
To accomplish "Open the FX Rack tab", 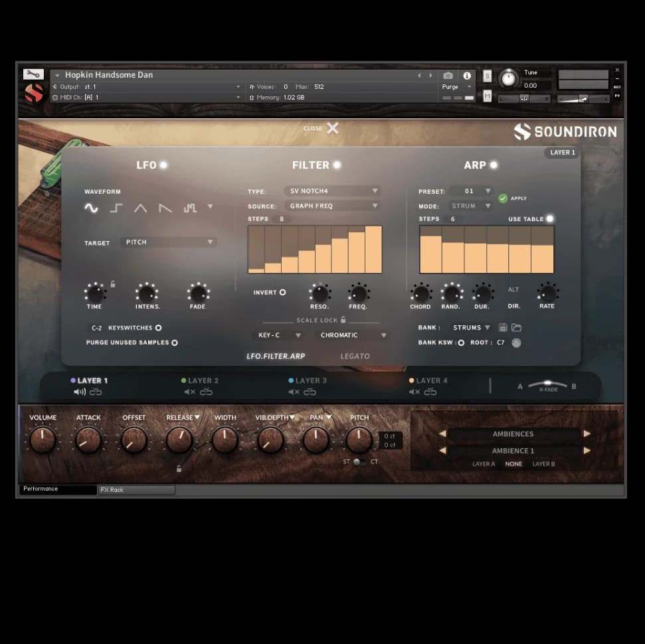I will tap(136, 490).
